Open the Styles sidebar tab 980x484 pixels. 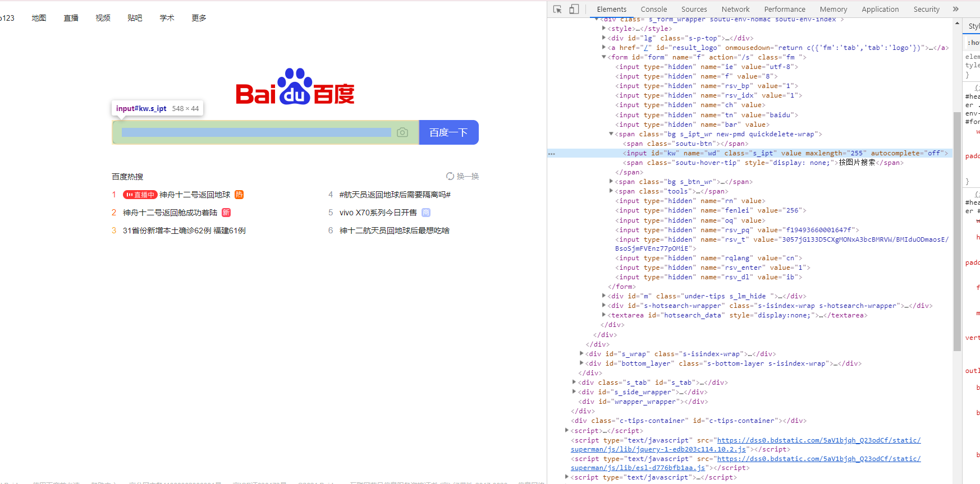click(x=974, y=26)
